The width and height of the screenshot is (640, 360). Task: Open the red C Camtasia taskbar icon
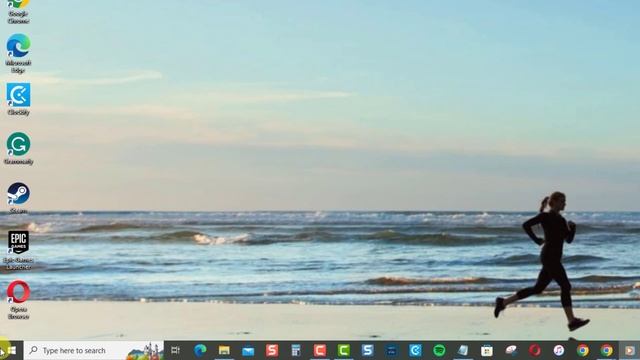click(x=320, y=351)
